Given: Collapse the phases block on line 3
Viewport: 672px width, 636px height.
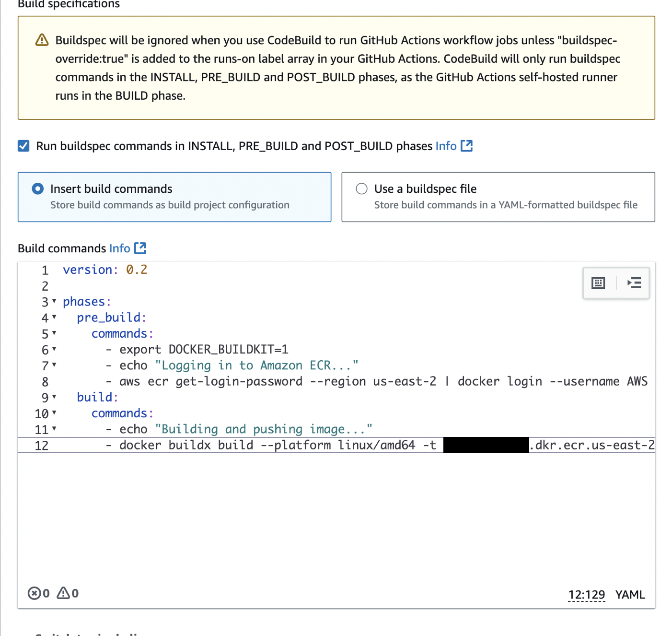Looking at the screenshot, I should [x=54, y=302].
